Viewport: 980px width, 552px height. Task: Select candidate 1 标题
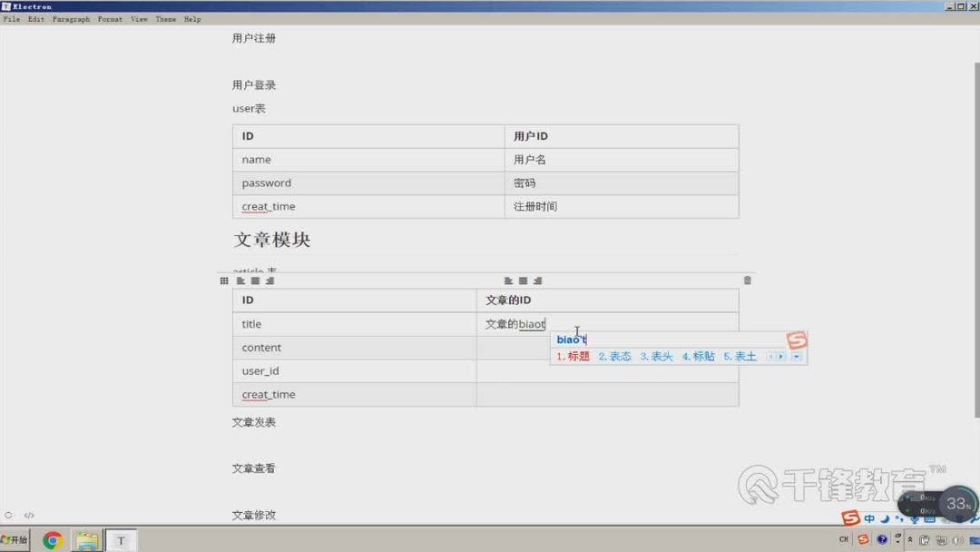point(571,356)
